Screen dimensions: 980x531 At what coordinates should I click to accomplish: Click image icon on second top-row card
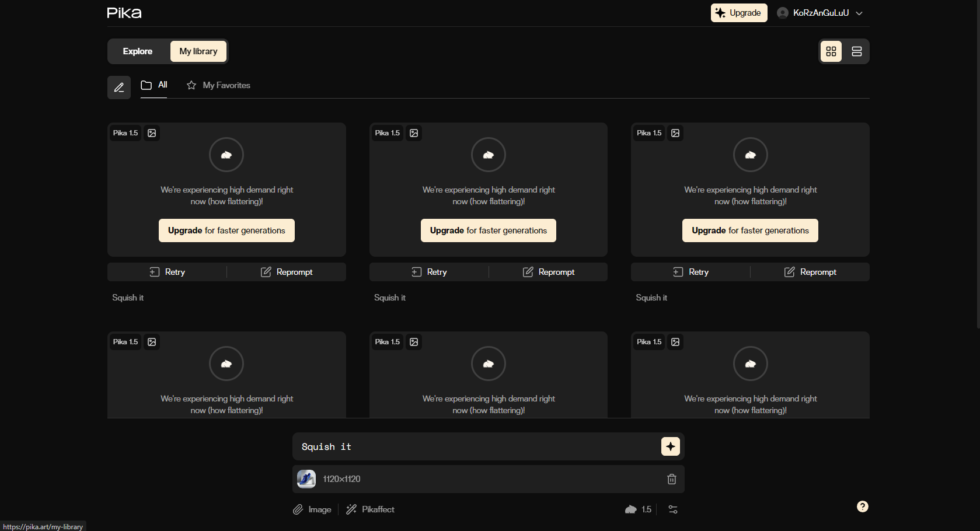tap(414, 133)
